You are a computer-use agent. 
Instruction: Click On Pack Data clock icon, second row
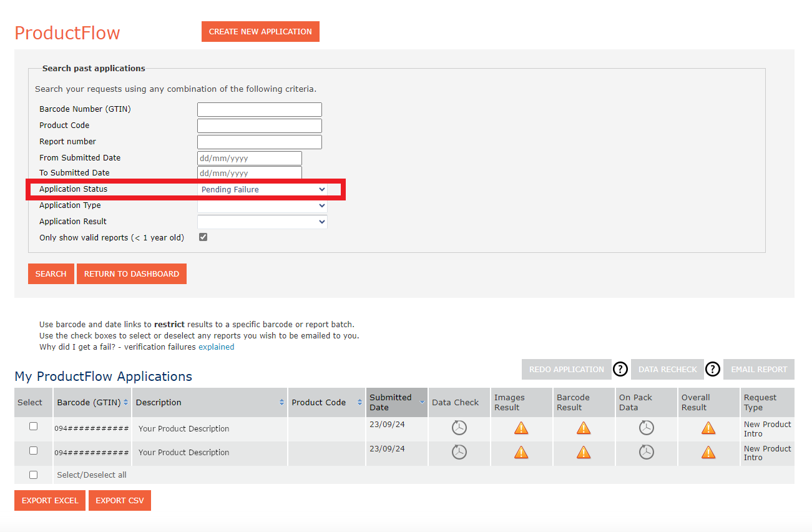click(x=647, y=452)
